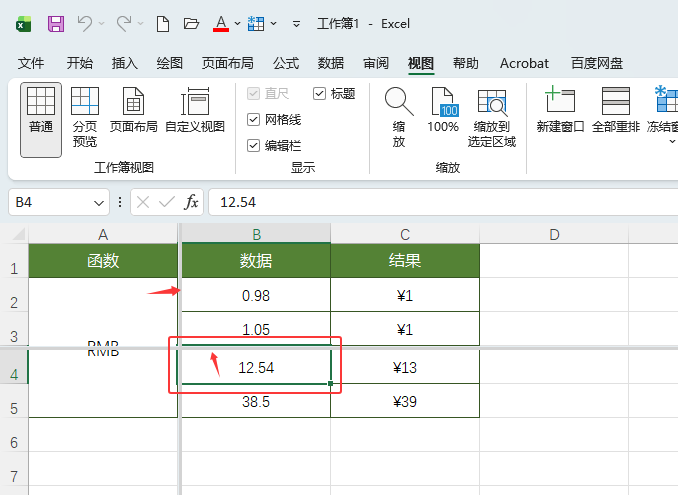Open redo history dropdown arrow
Image resolution: width=678 pixels, height=495 pixels.
[141, 24]
